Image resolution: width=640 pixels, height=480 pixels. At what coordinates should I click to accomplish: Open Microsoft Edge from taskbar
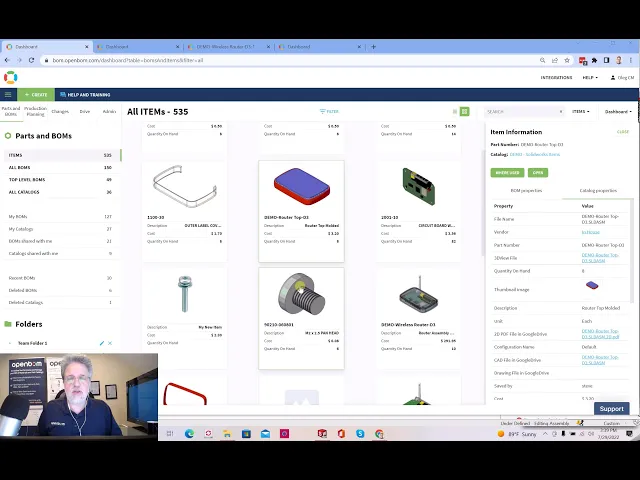point(189,433)
